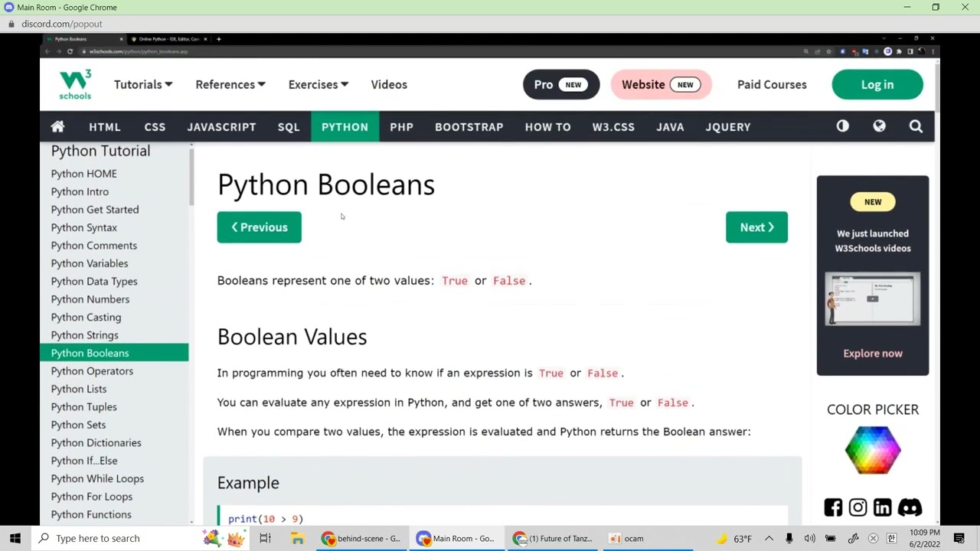Switch to behind-scene Chrome window

click(x=361, y=538)
